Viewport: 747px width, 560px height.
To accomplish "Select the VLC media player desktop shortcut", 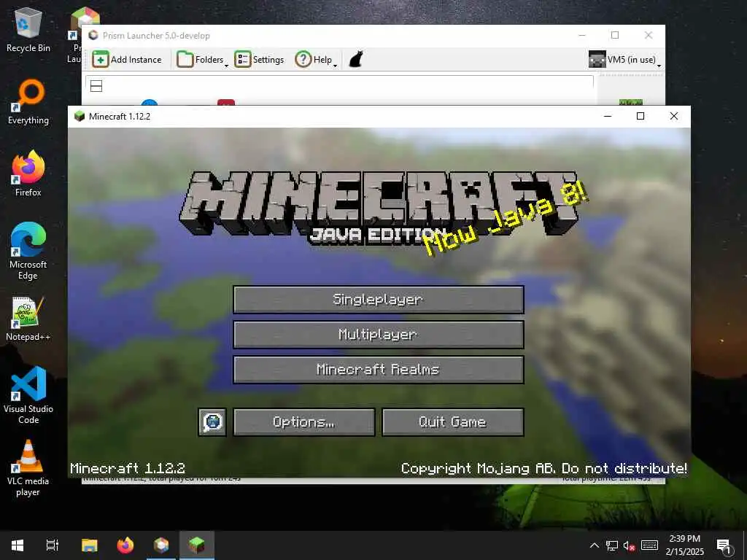I will [28, 468].
